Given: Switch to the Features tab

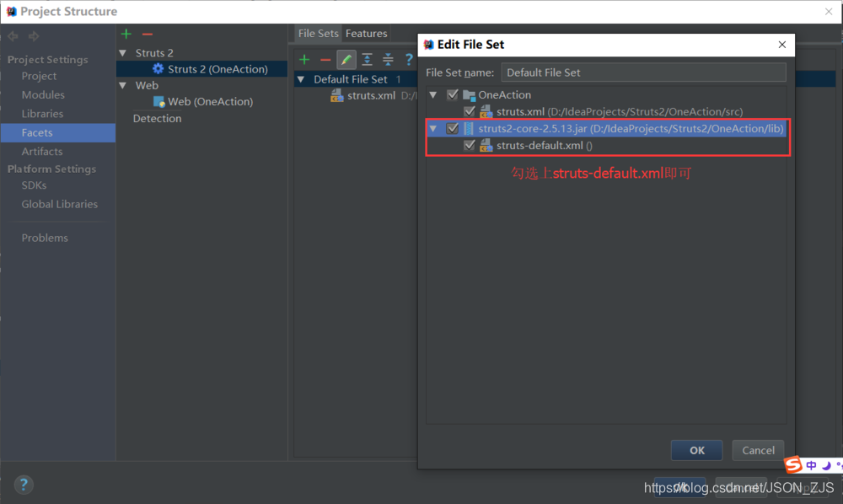Looking at the screenshot, I should point(366,34).
